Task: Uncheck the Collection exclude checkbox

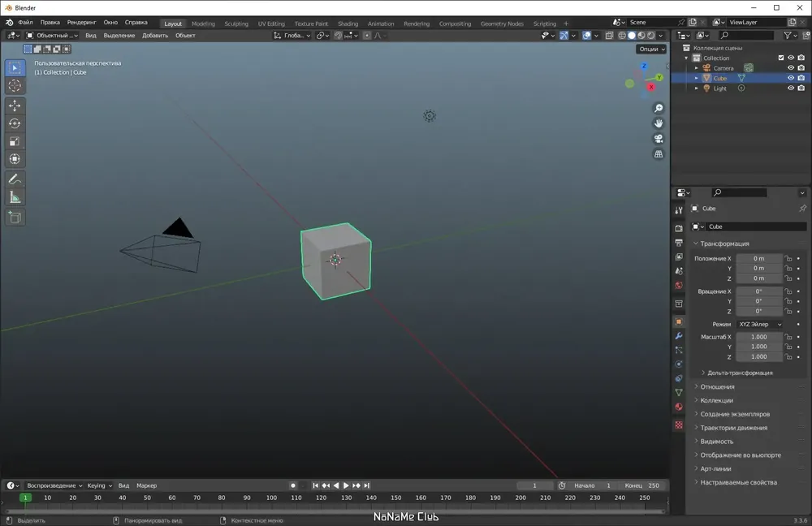Action: 781,58
